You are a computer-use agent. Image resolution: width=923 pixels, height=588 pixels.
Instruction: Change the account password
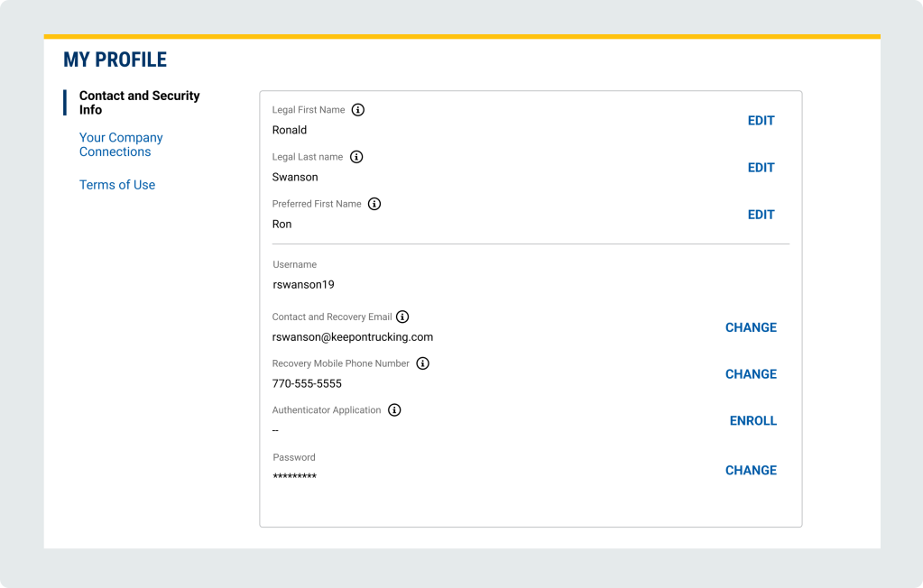pyautogui.click(x=751, y=470)
